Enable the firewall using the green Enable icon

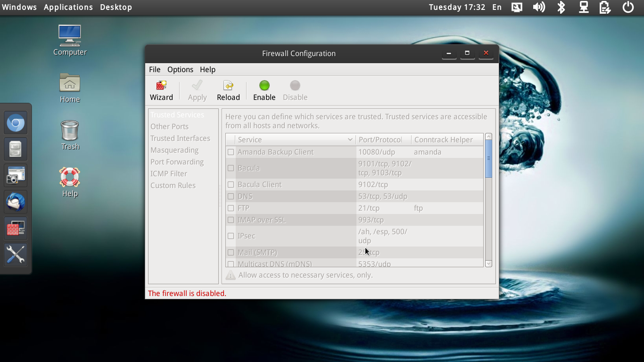264,90
